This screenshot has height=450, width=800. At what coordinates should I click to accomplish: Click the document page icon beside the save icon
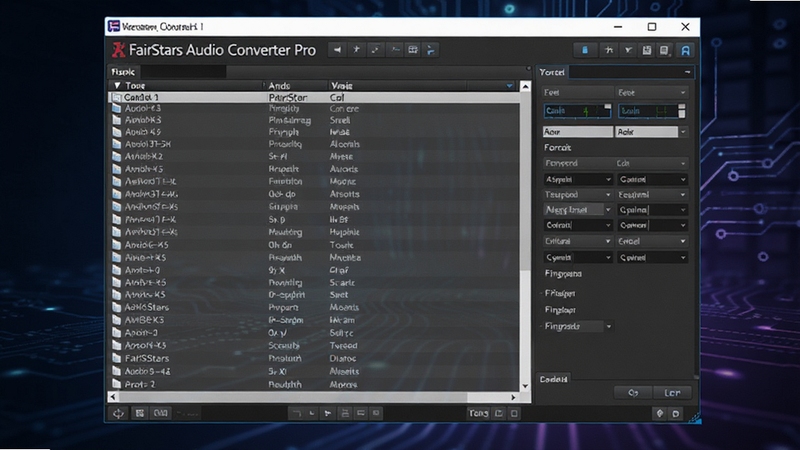pos(664,50)
